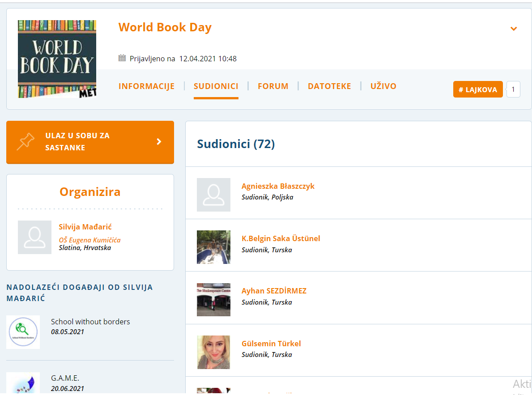Click the date 20.06.2021
Viewport: 532px width, 395px height.
point(68,389)
